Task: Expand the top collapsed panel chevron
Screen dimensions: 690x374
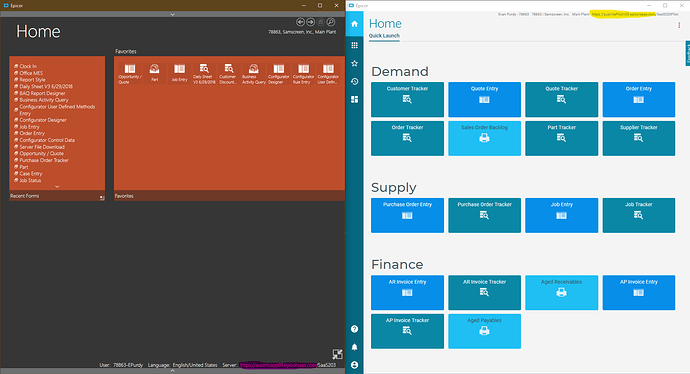Action: coord(172,15)
